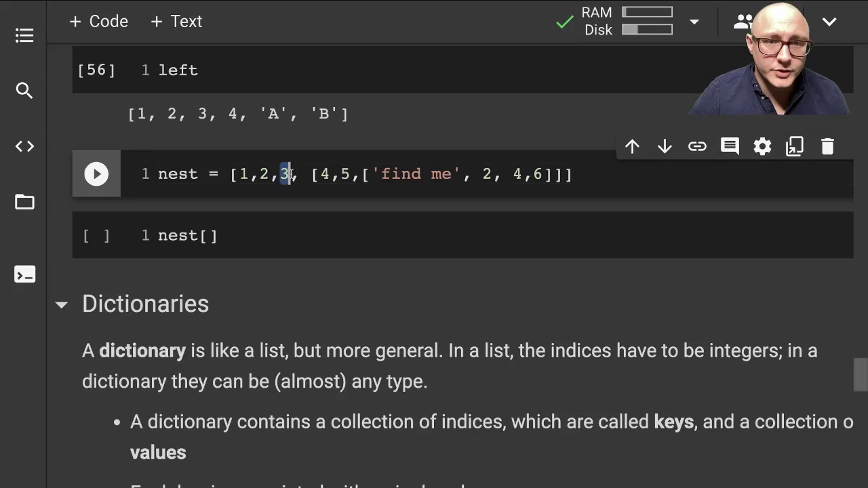Collapse the Dictionaries section
The image size is (868, 488).
pos(61,305)
